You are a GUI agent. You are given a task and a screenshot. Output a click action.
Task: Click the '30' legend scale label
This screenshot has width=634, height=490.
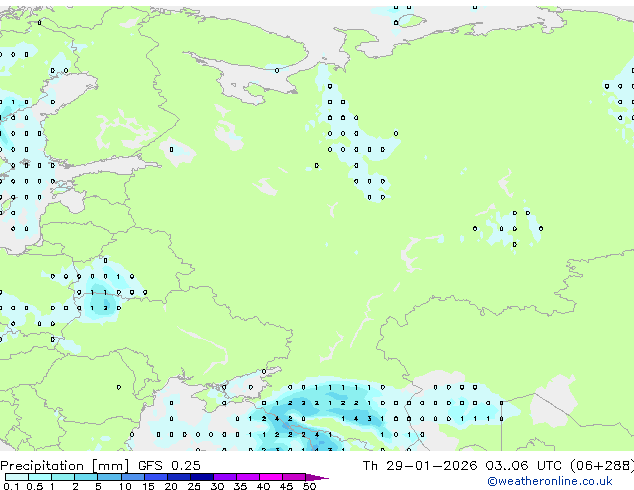[x=217, y=486]
